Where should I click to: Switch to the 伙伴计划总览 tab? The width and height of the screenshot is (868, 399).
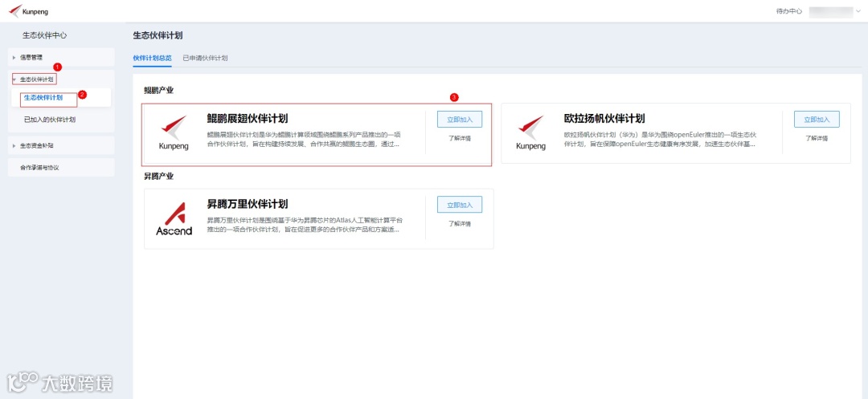(x=152, y=58)
